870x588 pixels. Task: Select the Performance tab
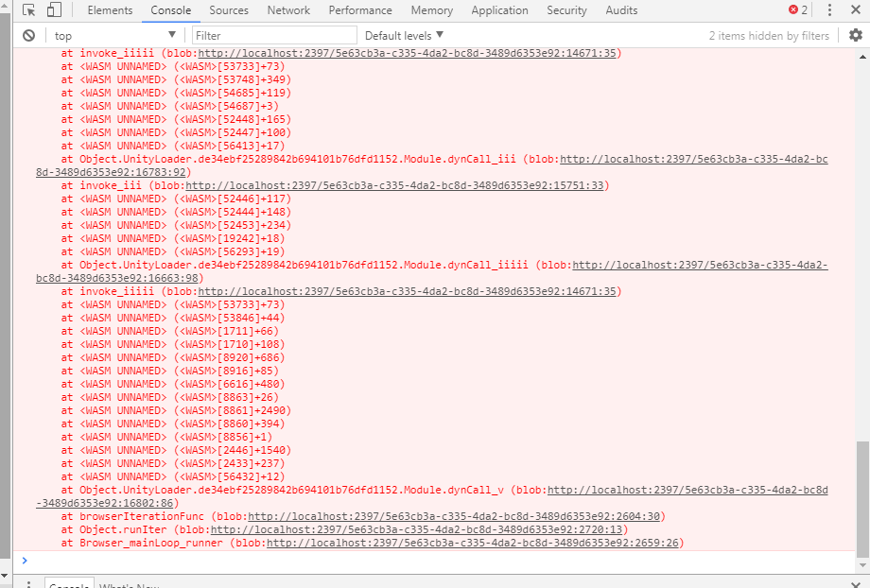(360, 10)
